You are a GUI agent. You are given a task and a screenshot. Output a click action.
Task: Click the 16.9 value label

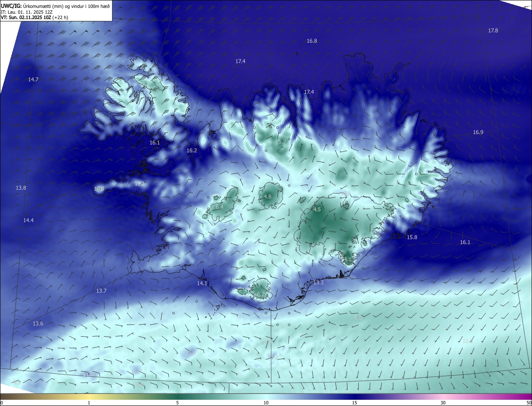click(x=478, y=132)
